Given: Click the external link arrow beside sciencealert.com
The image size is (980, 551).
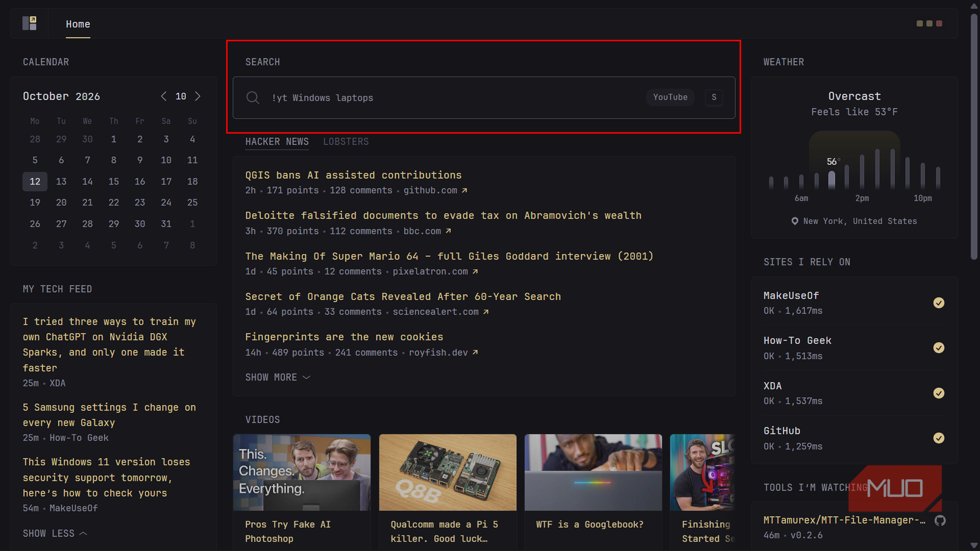Looking at the screenshot, I should 486,312.
